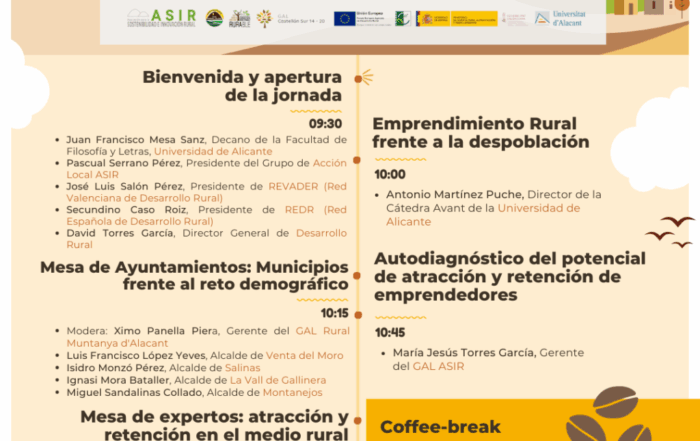Click the name Ignasi Mora Bataller

118,380
